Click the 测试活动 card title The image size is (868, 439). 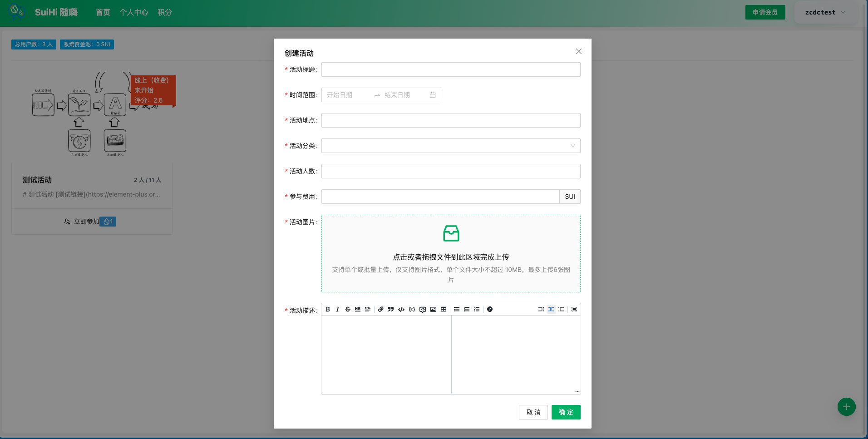pos(37,180)
